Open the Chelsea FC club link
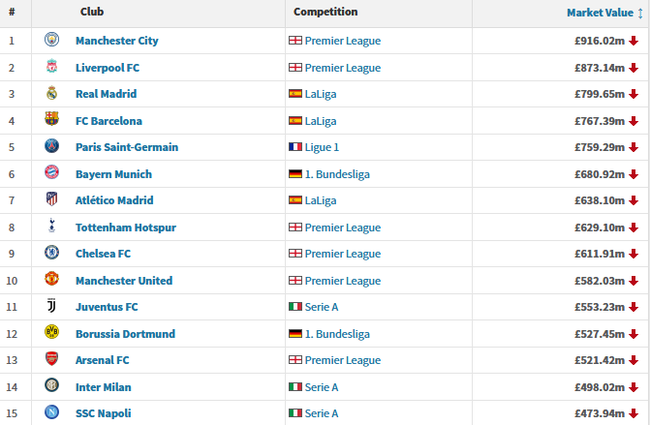 pos(103,254)
